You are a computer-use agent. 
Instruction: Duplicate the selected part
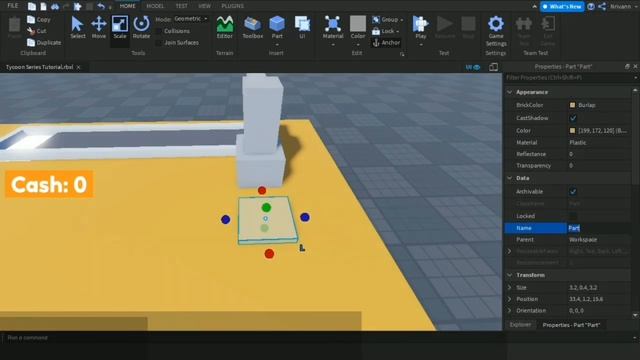(x=44, y=42)
